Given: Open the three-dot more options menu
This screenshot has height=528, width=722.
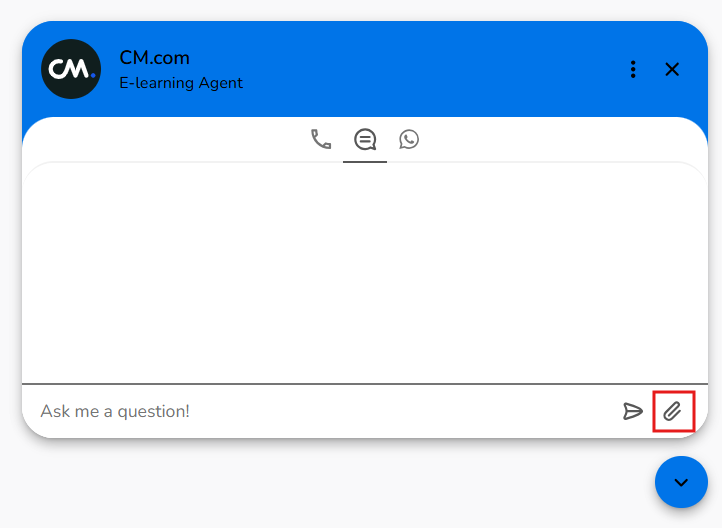Looking at the screenshot, I should 633,69.
